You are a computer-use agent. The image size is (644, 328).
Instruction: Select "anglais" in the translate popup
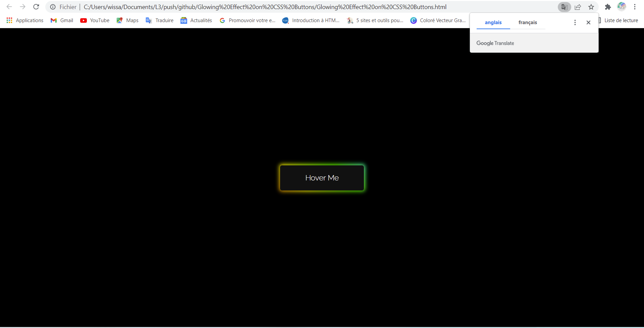[x=493, y=22]
